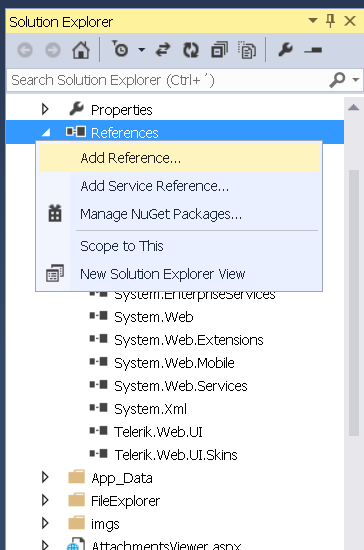
Task: Select the System.Web reference
Action: (154, 317)
